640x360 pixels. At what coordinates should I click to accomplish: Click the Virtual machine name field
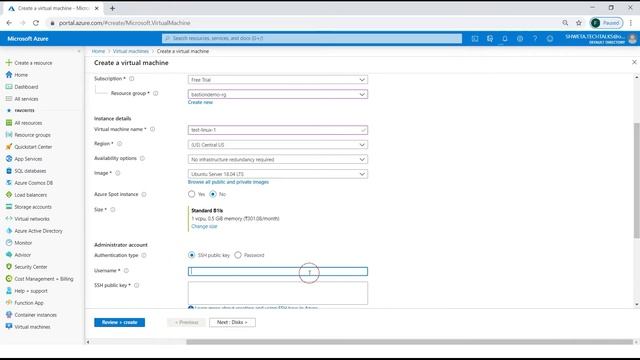point(278,130)
